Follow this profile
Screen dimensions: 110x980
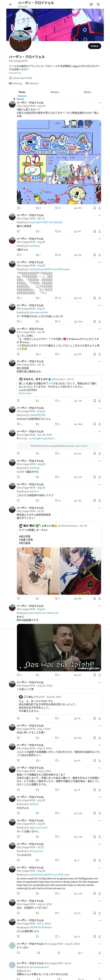94,46
